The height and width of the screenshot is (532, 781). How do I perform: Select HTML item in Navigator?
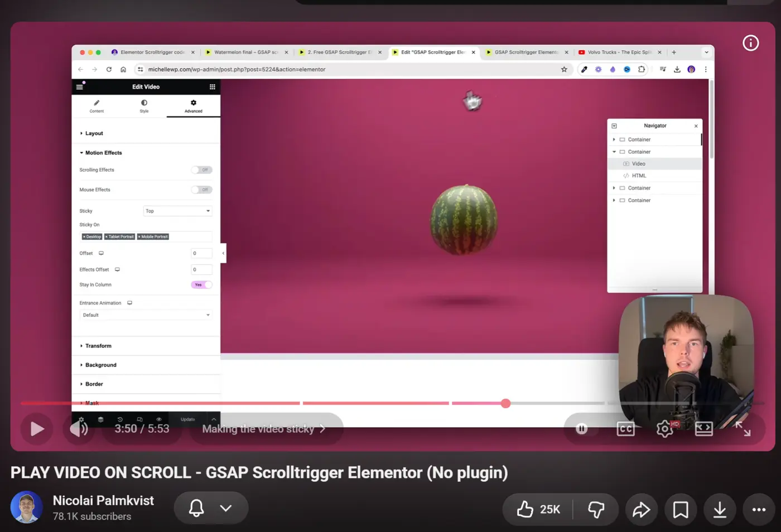coord(654,176)
